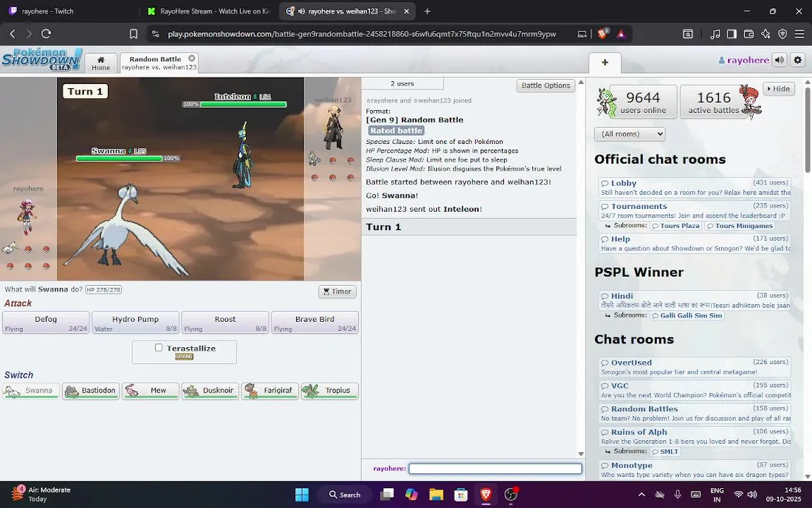Click the Pokémon Showdown logo

[42, 59]
